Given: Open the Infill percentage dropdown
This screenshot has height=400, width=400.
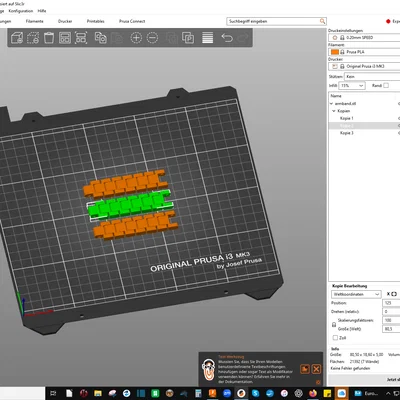Looking at the screenshot, I should point(352,86).
